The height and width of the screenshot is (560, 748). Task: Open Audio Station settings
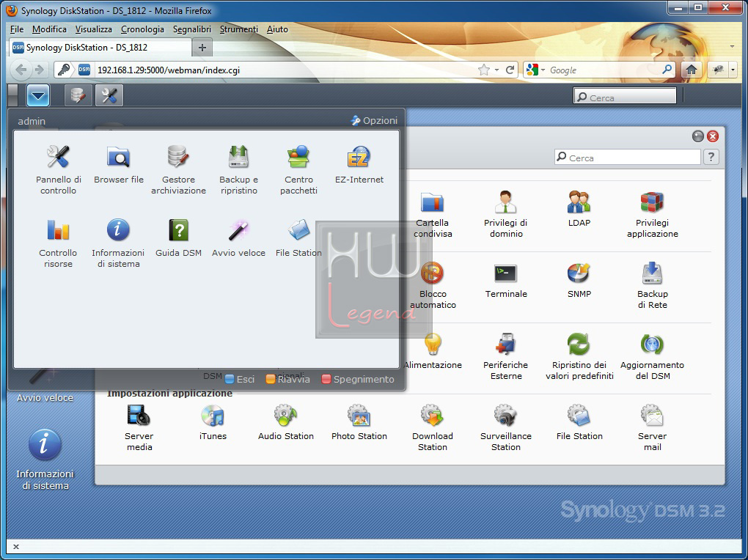pos(286,422)
